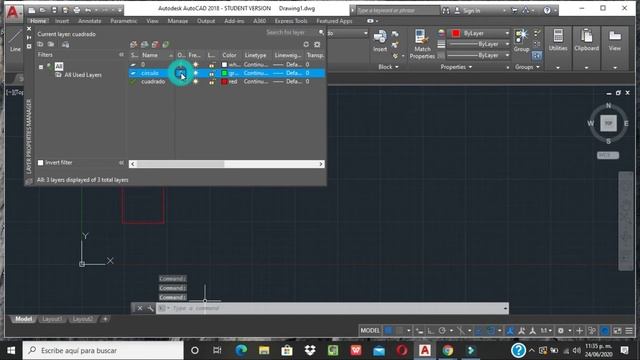640x360 pixels.
Task: Select All Used Layers filter
Action: click(x=83, y=75)
